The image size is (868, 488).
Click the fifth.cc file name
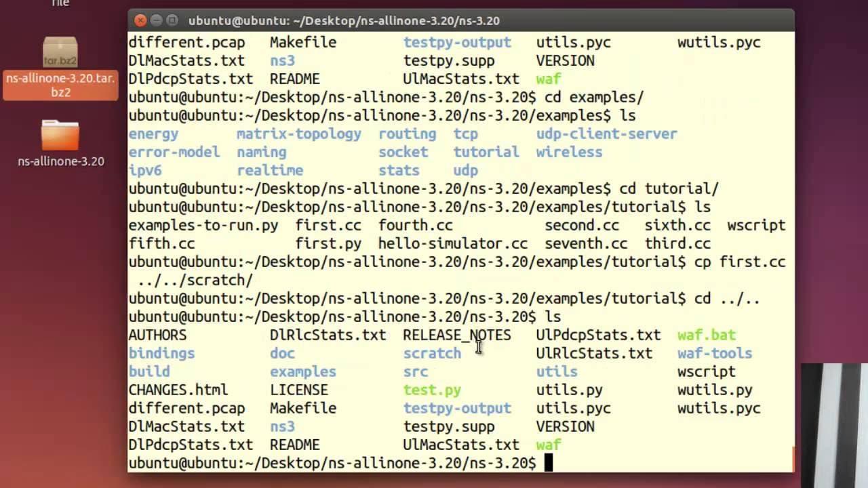coord(162,244)
